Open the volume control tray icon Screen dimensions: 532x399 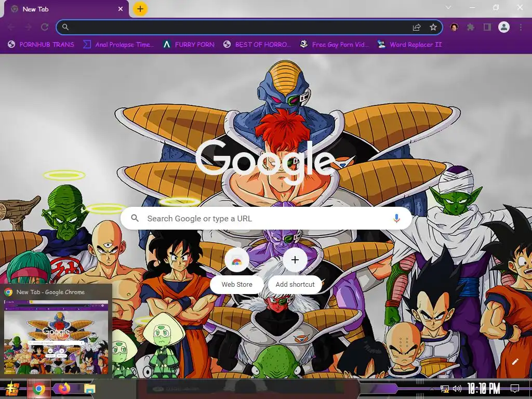[457, 389]
